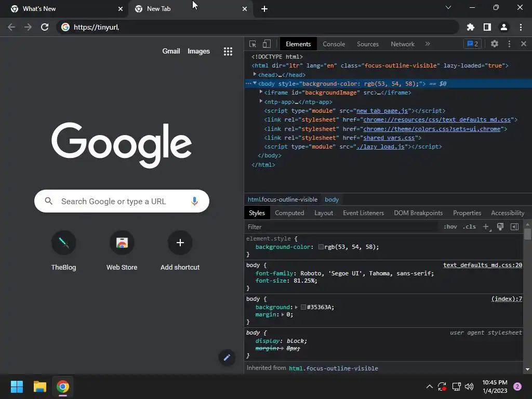The width and height of the screenshot is (532, 399).
Task: Focus the Search Google or type URL box
Action: (122, 201)
